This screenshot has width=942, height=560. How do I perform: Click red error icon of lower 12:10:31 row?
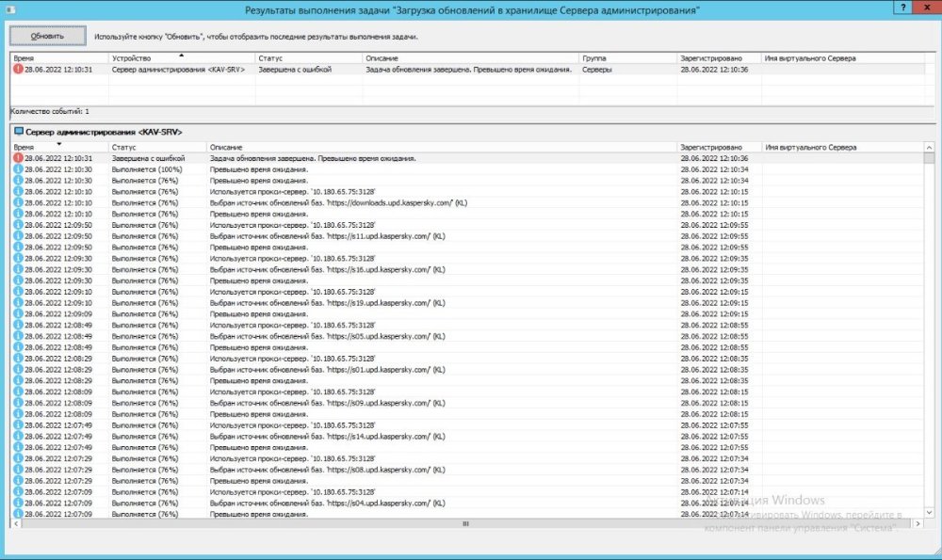[18, 158]
